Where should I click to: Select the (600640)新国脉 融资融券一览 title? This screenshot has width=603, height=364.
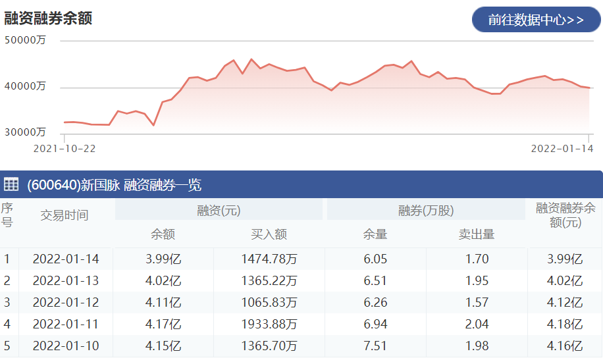click(115, 185)
